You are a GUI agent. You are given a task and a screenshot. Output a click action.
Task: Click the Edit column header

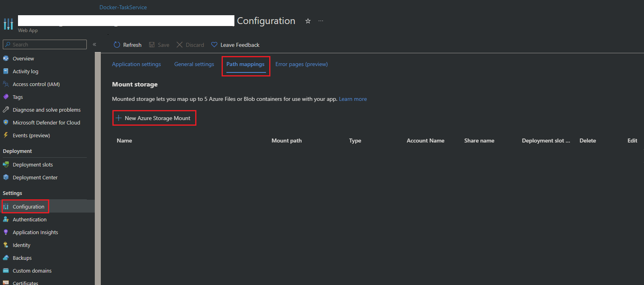(x=632, y=140)
